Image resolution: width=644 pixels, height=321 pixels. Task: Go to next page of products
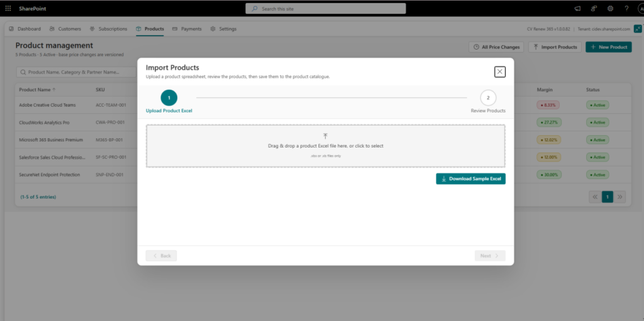[619, 197]
